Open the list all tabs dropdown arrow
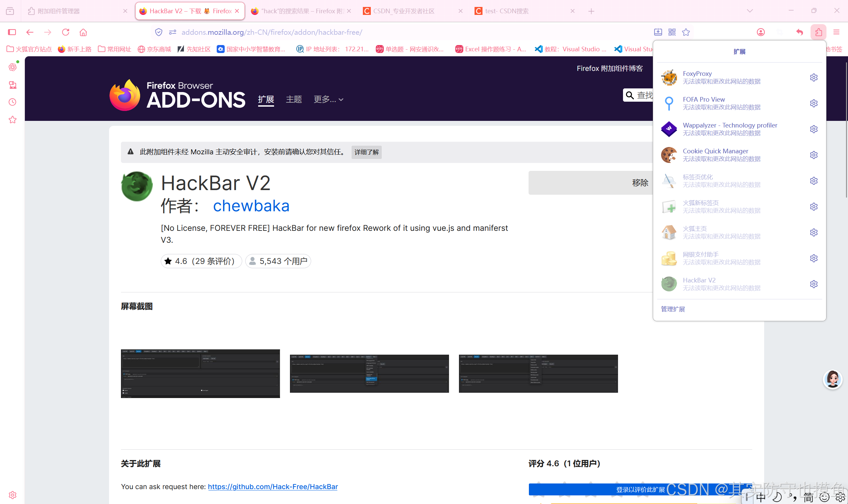 (x=750, y=11)
